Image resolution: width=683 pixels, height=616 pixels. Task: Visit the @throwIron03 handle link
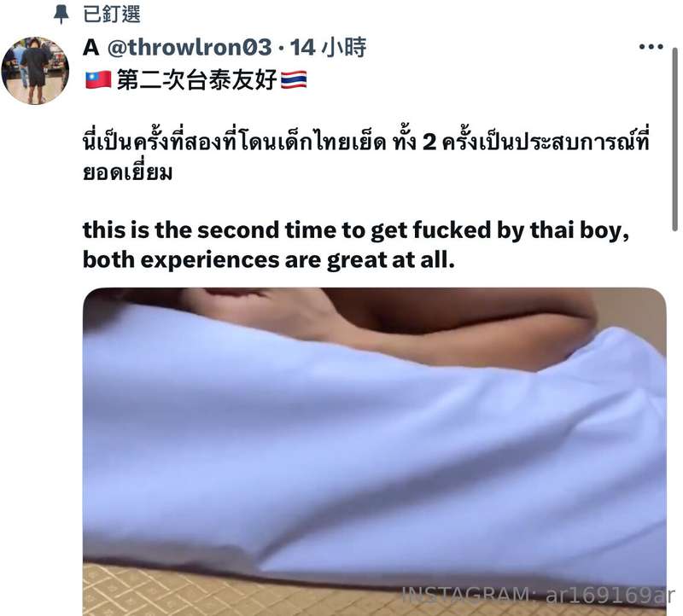click(190, 47)
